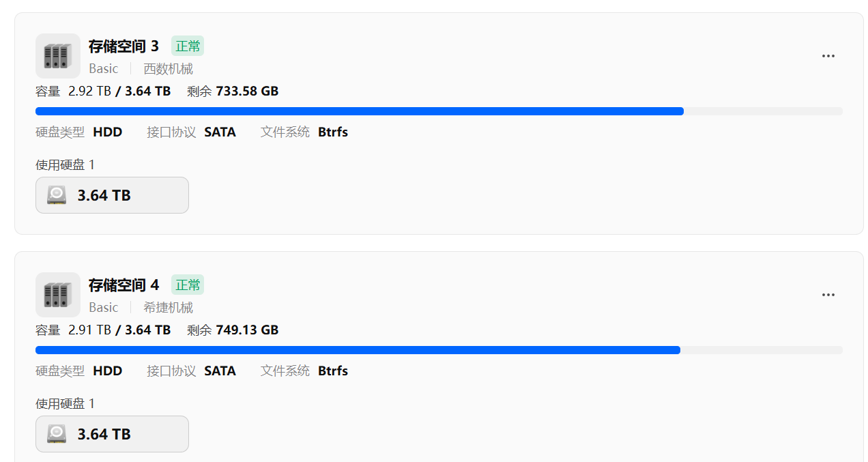Click the 剩余 749.13 GB text
868x462 pixels.
pyautogui.click(x=233, y=330)
